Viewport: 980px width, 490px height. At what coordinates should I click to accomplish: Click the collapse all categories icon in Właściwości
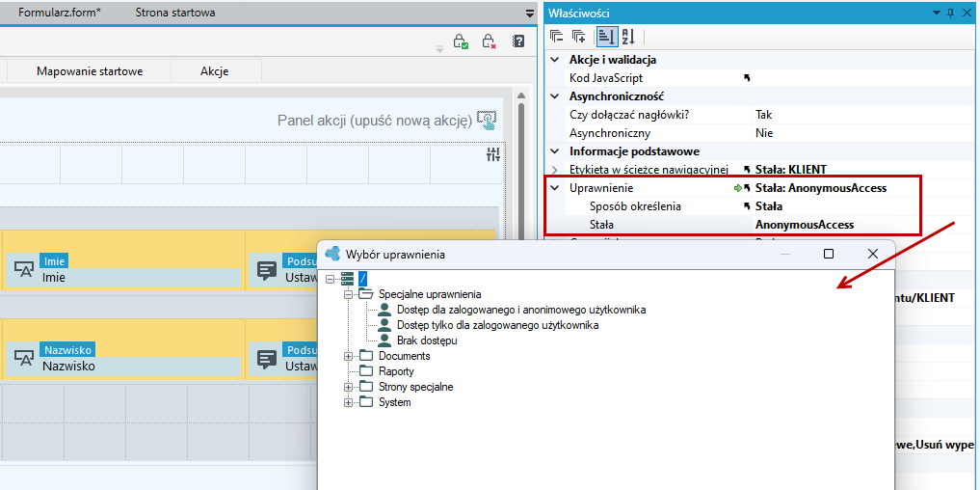click(556, 37)
